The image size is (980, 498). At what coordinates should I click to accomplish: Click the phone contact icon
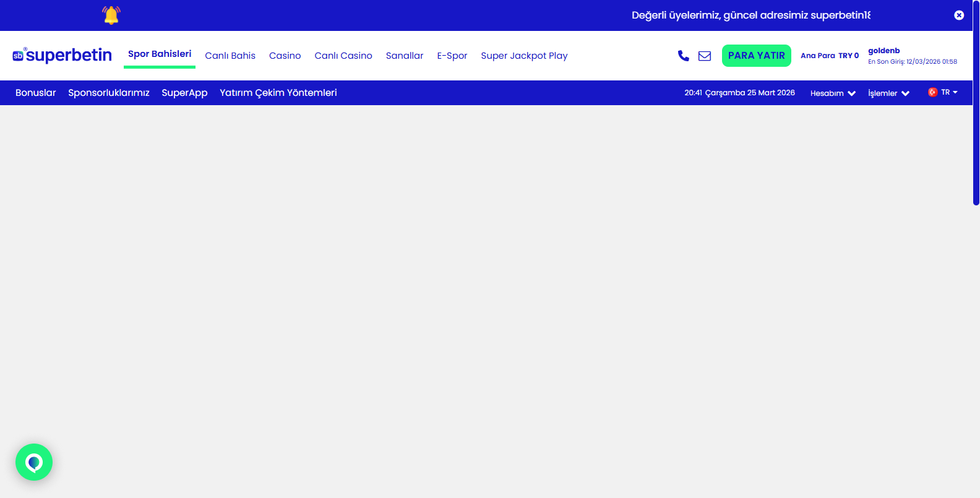683,56
